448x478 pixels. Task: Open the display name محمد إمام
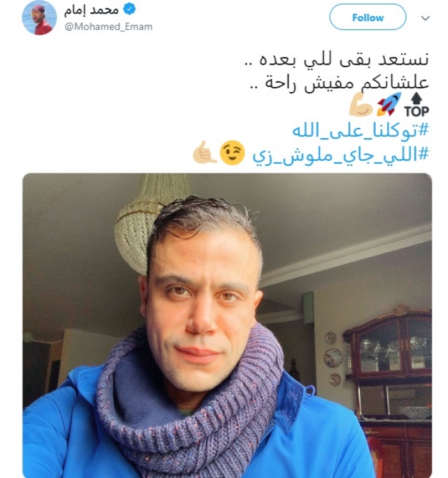[91, 10]
